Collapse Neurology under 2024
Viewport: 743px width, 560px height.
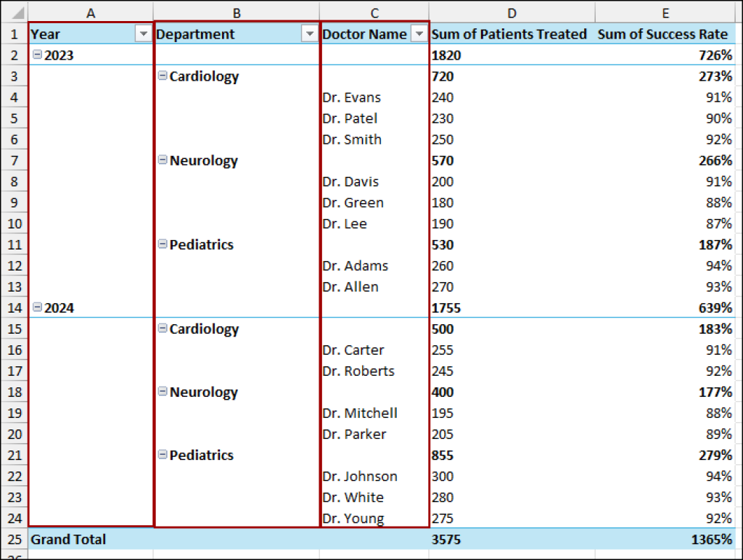pos(163,392)
